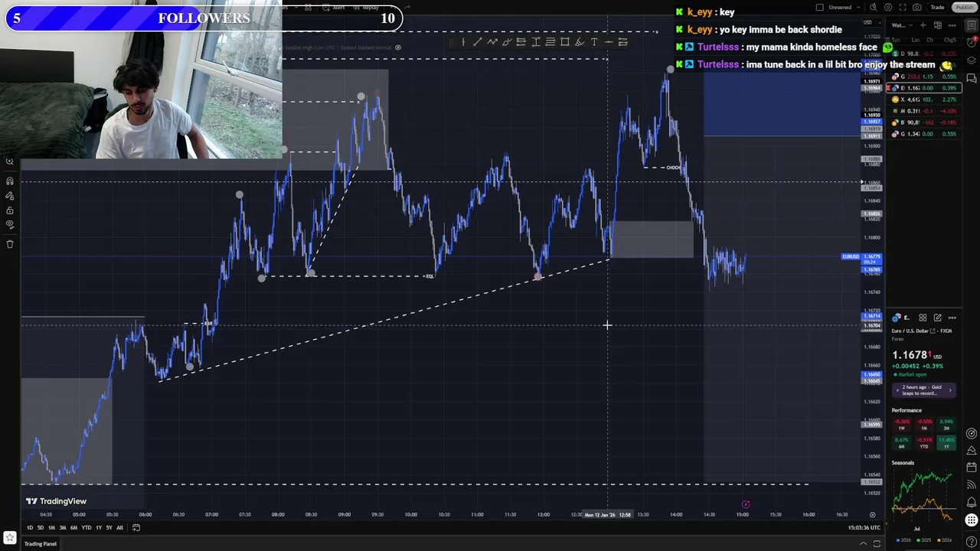Toggle indicator visibility eye for Session High/Low
Screen dimensions: 980x551
(397, 47)
